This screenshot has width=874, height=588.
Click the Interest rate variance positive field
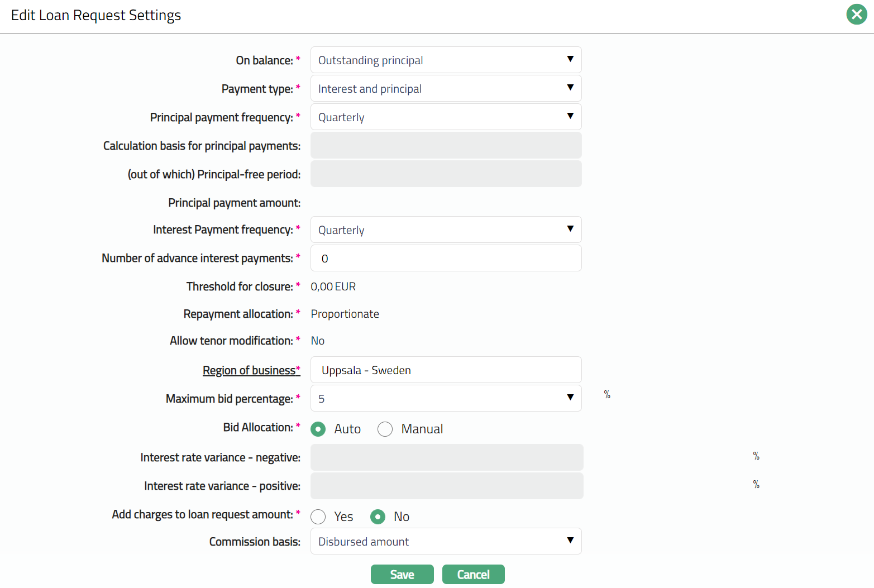[x=446, y=486]
